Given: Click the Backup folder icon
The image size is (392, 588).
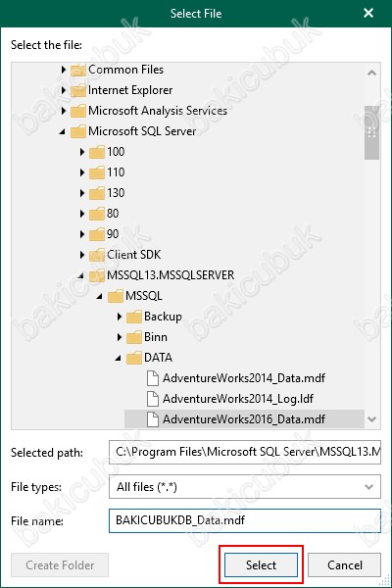Looking at the screenshot, I should [x=134, y=317].
